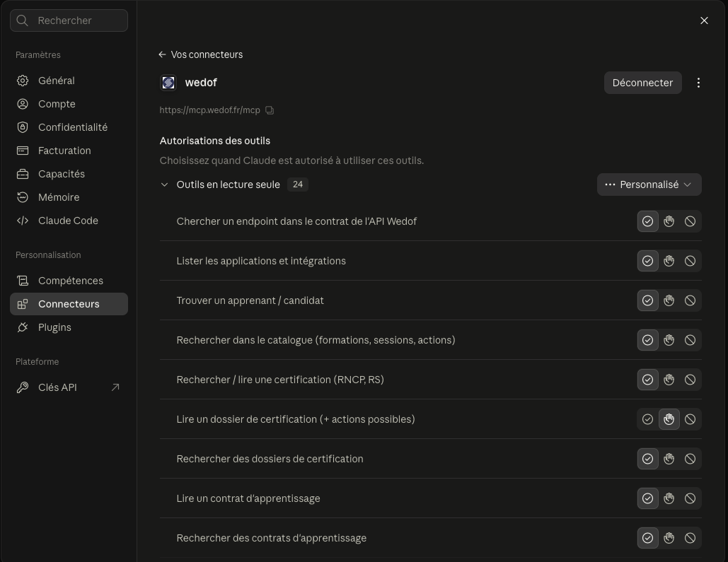Open Claude Code settings
This screenshot has height=562, width=728.
[x=69, y=221]
